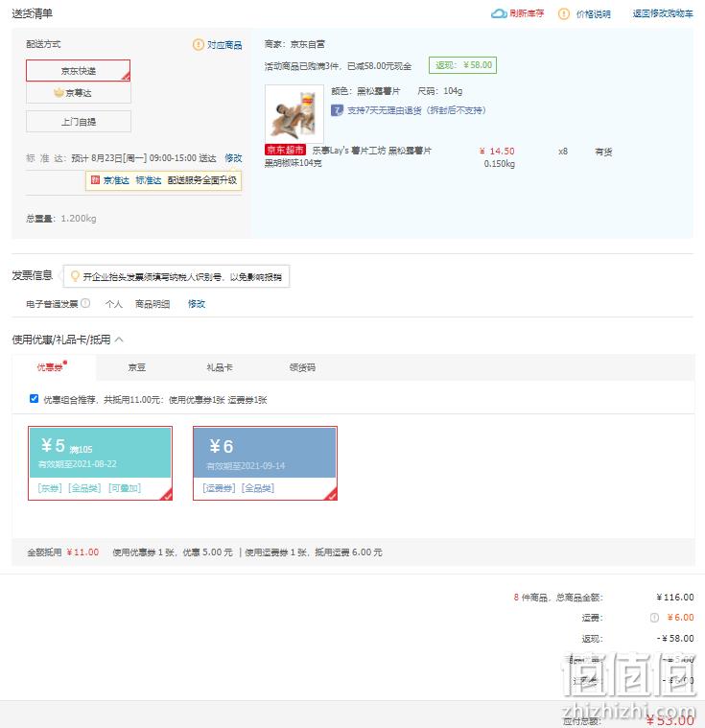Click 修改 in invoice info row
The width and height of the screenshot is (705, 728).
pos(197,304)
